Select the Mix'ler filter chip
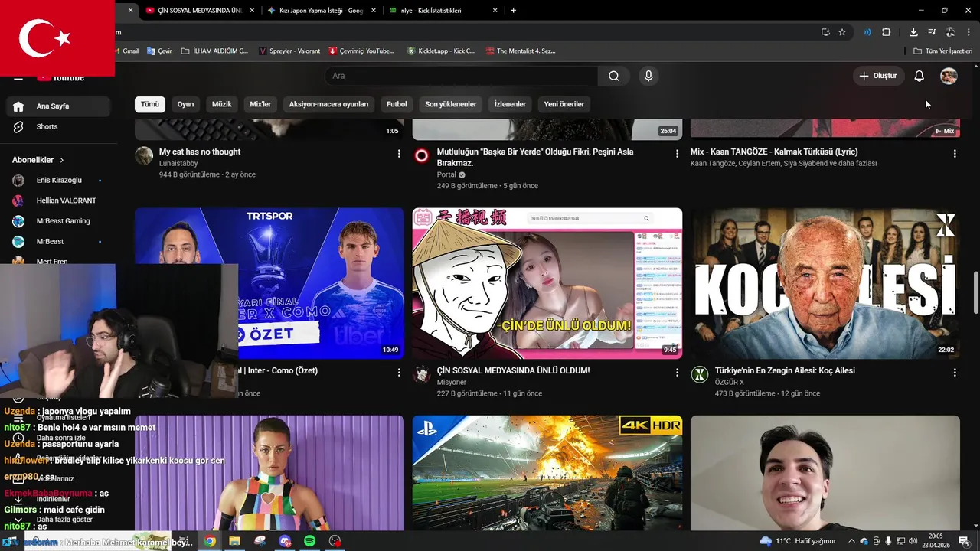The image size is (980, 551). [260, 104]
